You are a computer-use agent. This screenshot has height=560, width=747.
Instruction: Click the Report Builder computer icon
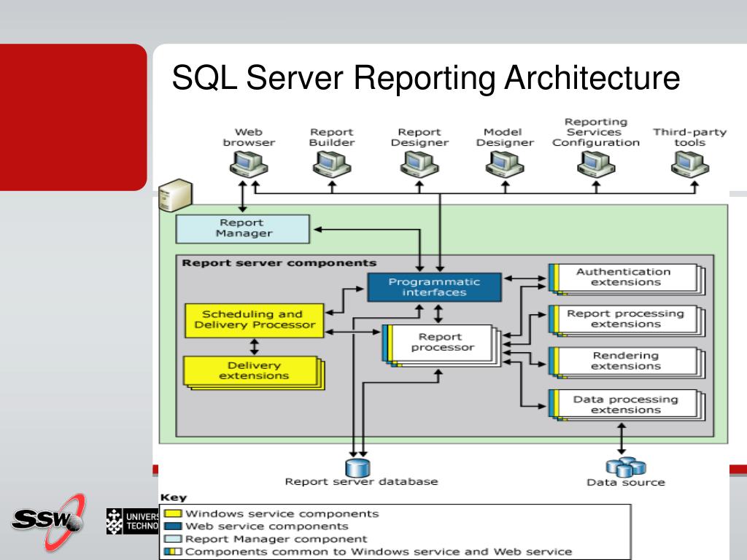point(332,165)
